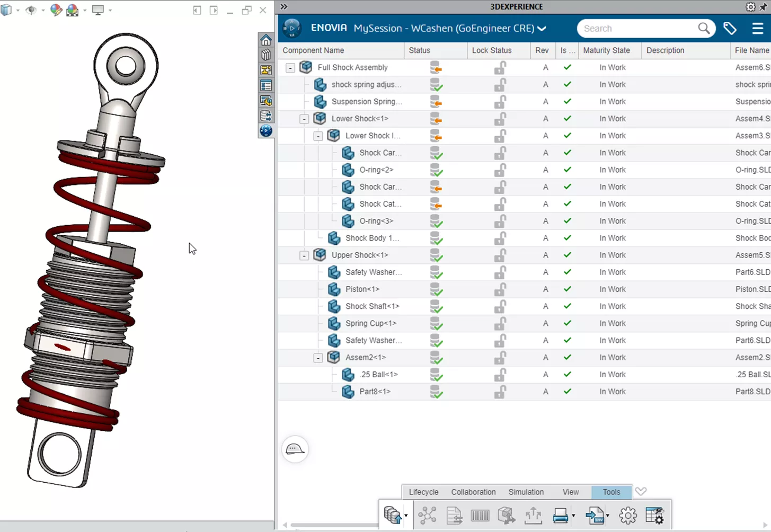Click the Home icon in the task pane
This screenshot has height=532, width=771.
(x=266, y=40)
